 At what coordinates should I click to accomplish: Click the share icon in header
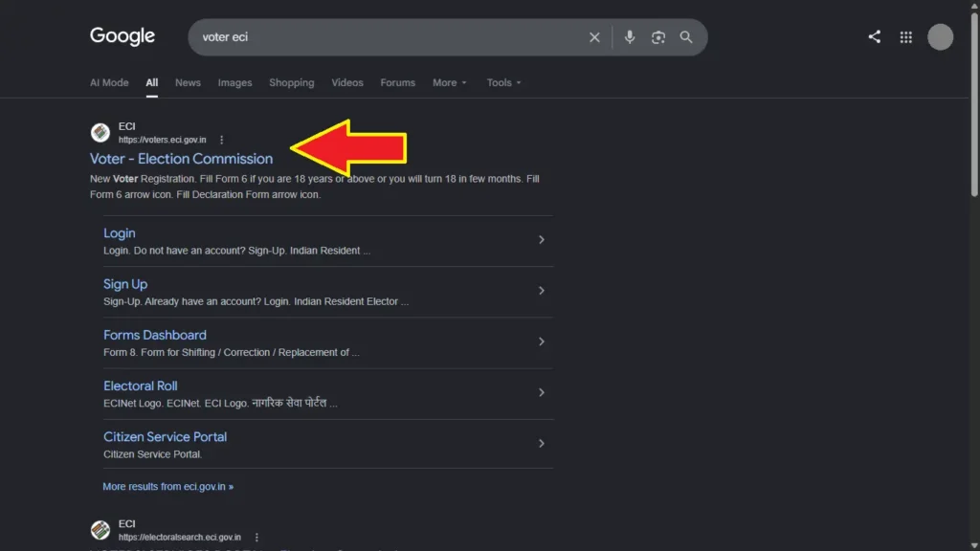pos(875,37)
